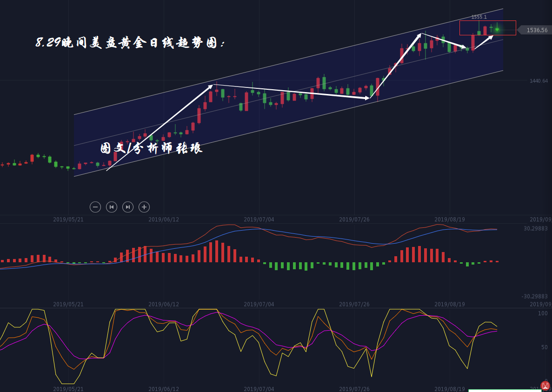Click the top edge of the red highlight rectangle
The height and width of the screenshot is (392, 552).
pyautogui.click(x=487, y=21)
